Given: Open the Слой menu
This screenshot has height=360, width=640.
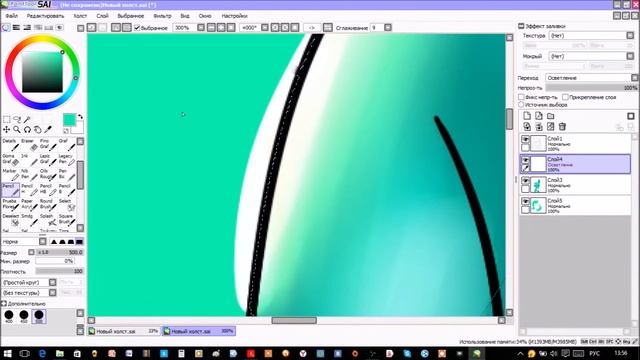Looking at the screenshot, I should (x=102, y=16).
